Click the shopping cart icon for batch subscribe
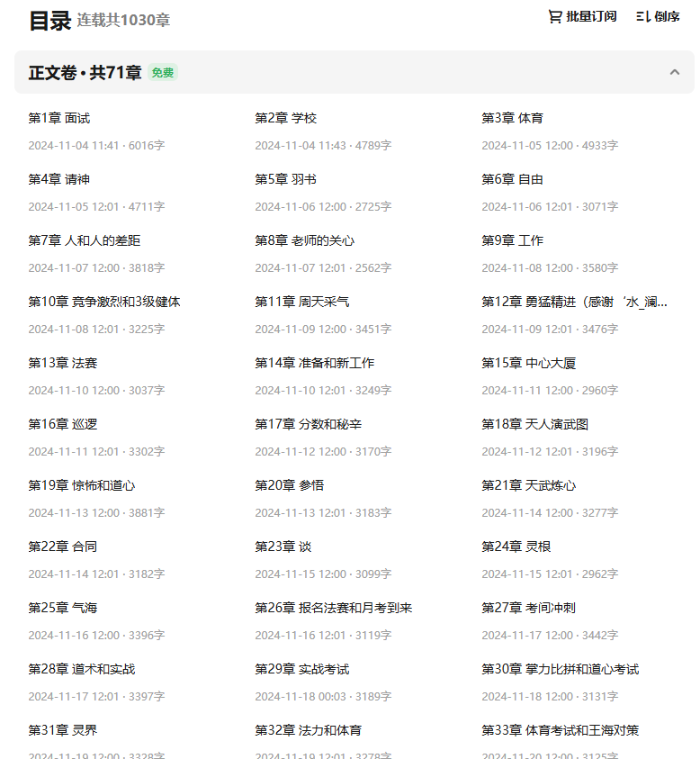Viewport: 700px width, 759px height. [x=554, y=16]
